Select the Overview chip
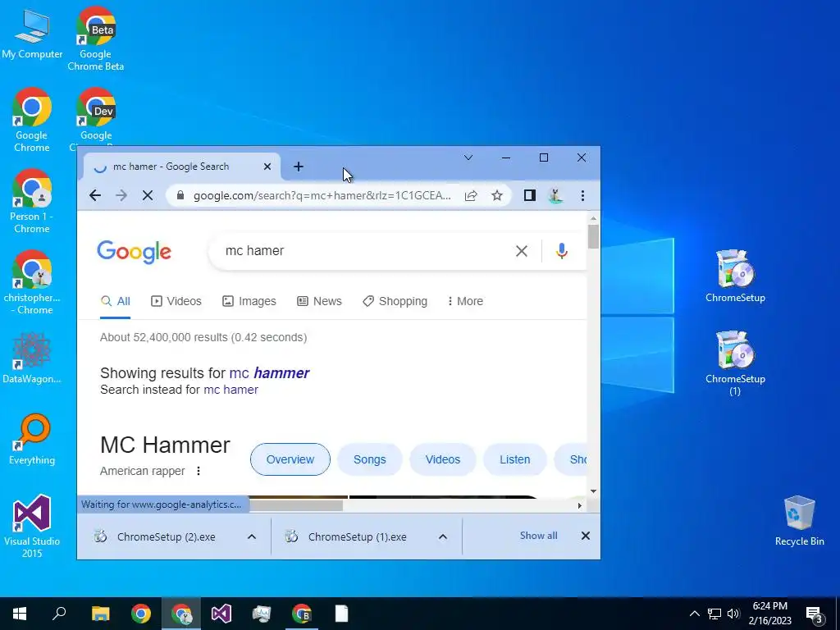The width and height of the screenshot is (840, 630). coord(290,459)
